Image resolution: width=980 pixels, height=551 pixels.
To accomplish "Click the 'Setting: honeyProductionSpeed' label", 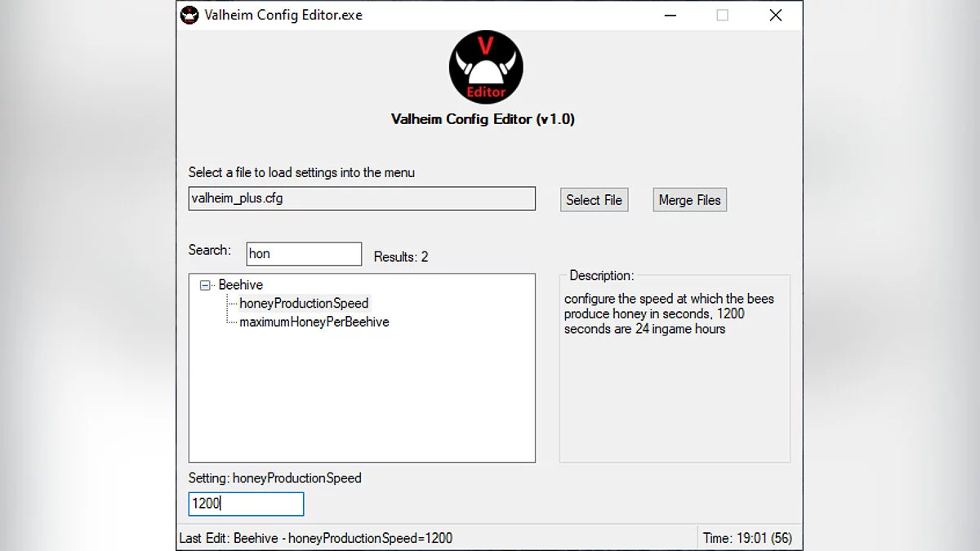I will pyautogui.click(x=274, y=478).
